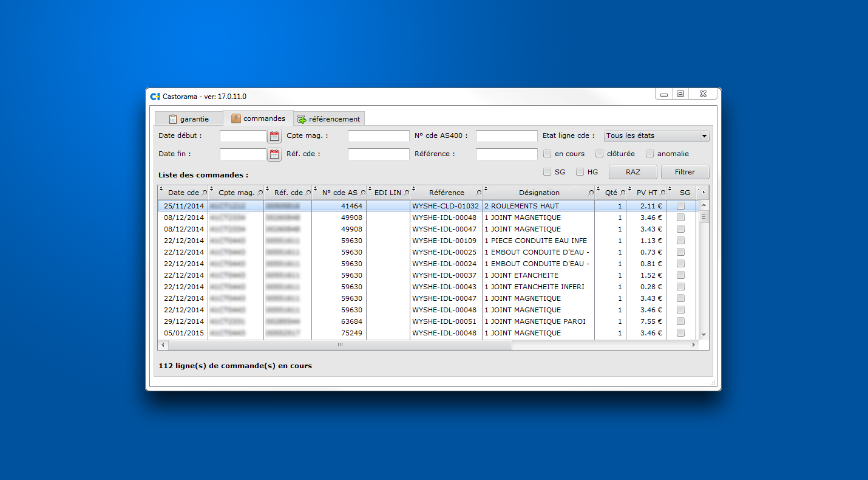Open the référencement tab
Screen dimensions: 868x480
(x=329, y=119)
